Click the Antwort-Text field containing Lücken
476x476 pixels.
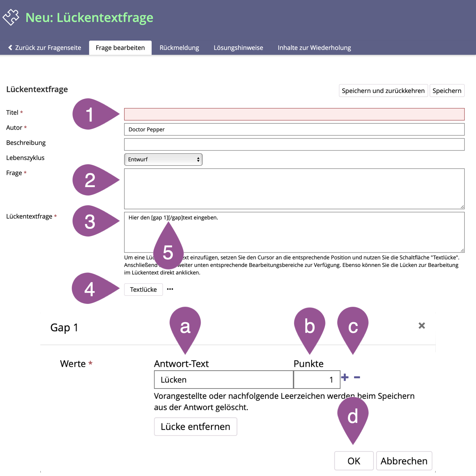[223, 380]
